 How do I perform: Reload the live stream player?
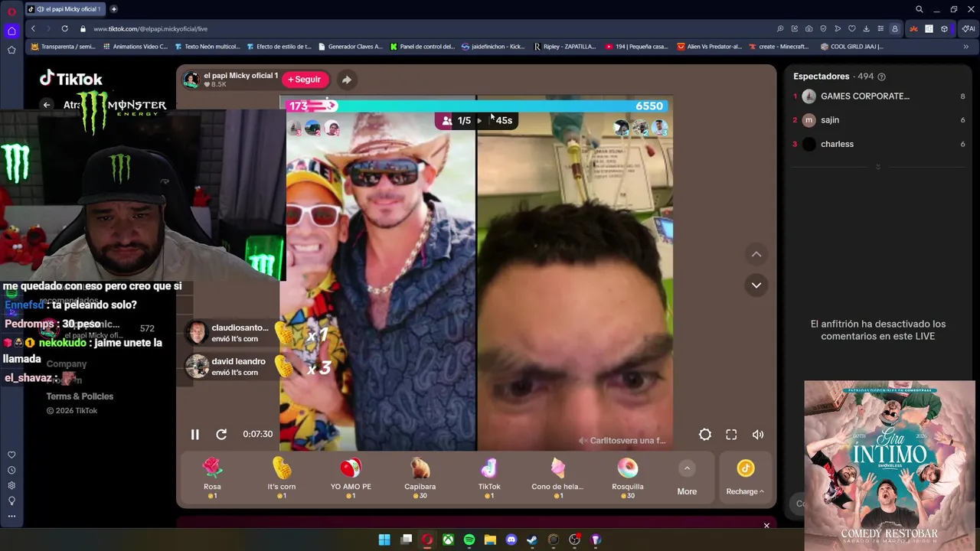221,434
